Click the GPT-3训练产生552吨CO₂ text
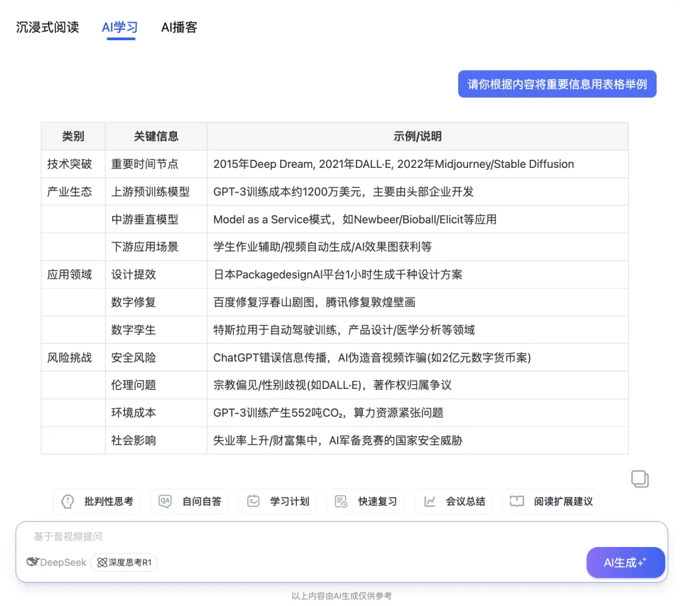Viewport: 700px width, 606px height. [277, 413]
